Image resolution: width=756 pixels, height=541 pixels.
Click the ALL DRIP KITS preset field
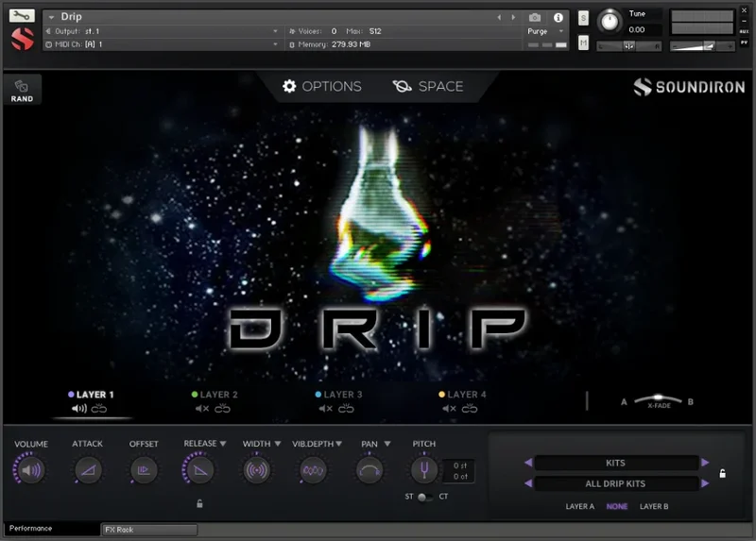tap(616, 483)
